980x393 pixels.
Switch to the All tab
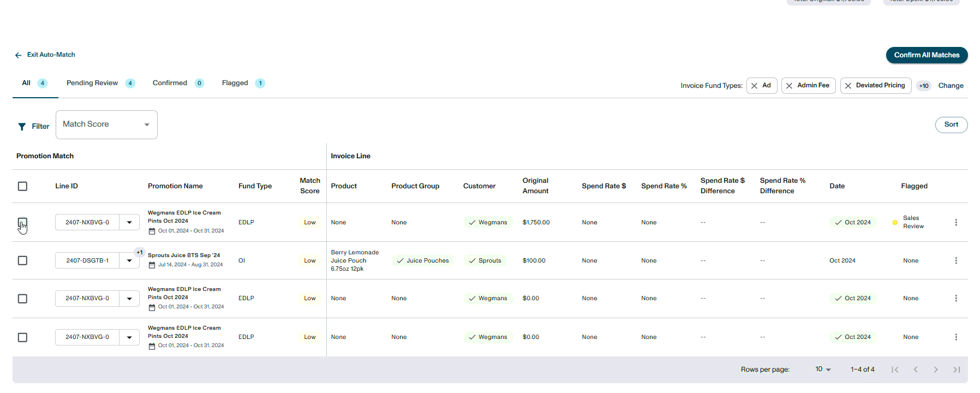pos(35,83)
